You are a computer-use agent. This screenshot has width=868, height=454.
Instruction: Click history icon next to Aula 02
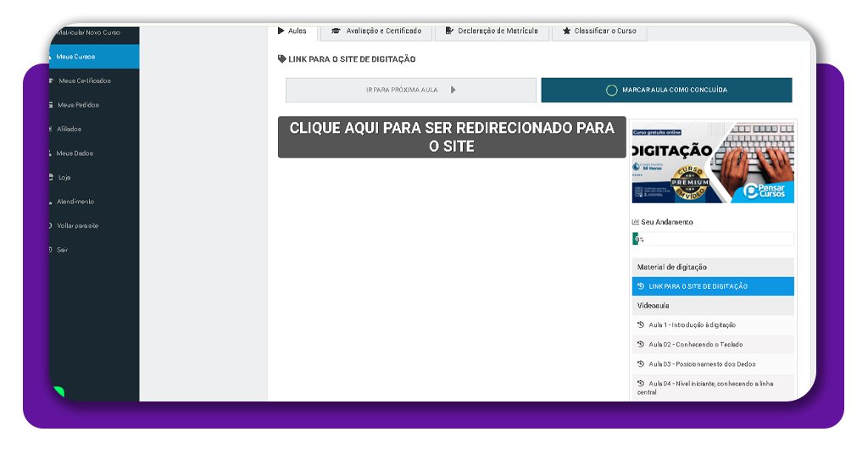pyautogui.click(x=641, y=344)
